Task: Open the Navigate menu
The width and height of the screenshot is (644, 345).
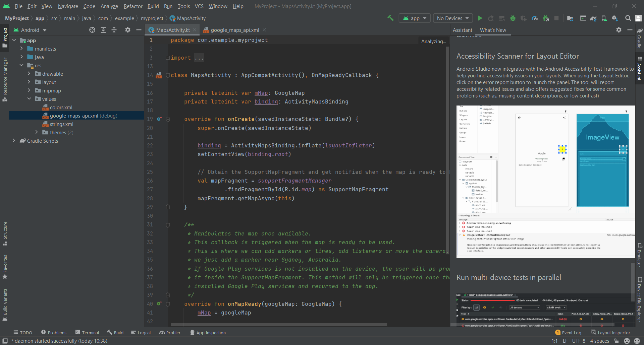Action: pos(68,6)
